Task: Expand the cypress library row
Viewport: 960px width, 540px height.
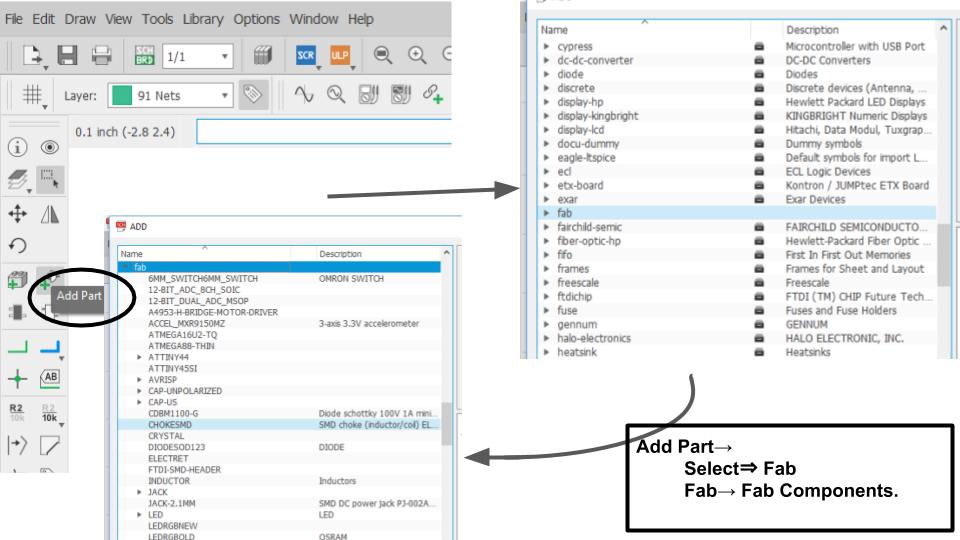Action: (x=546, y=47)
